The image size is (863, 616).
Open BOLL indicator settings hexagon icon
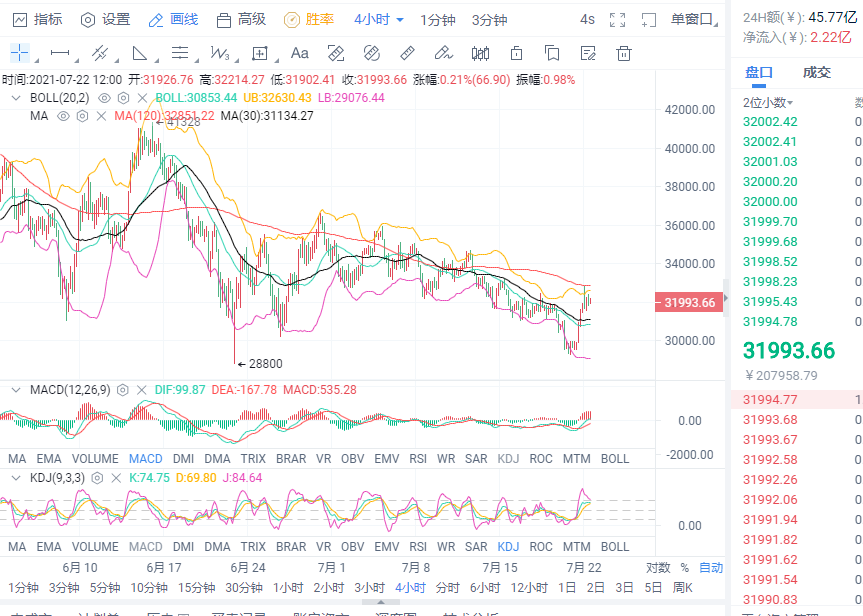click(x=123, y=98)
